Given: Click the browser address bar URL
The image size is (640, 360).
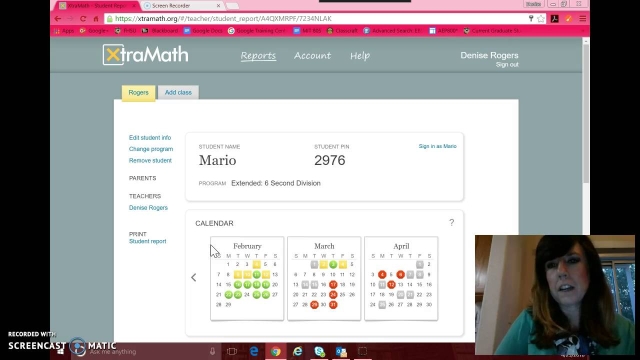Looking at the screenshot, I should (x=223, y=19).
